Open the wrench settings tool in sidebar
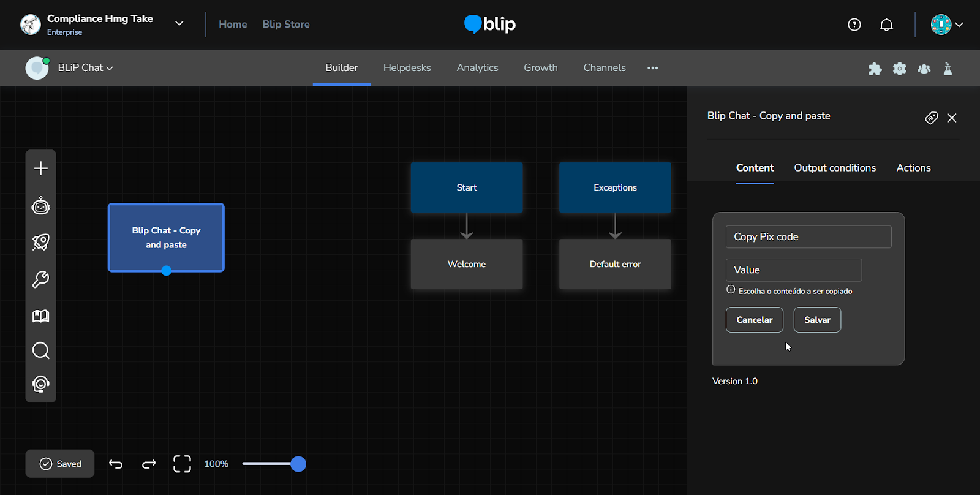The image size is (980, 495). click(41, 279)
